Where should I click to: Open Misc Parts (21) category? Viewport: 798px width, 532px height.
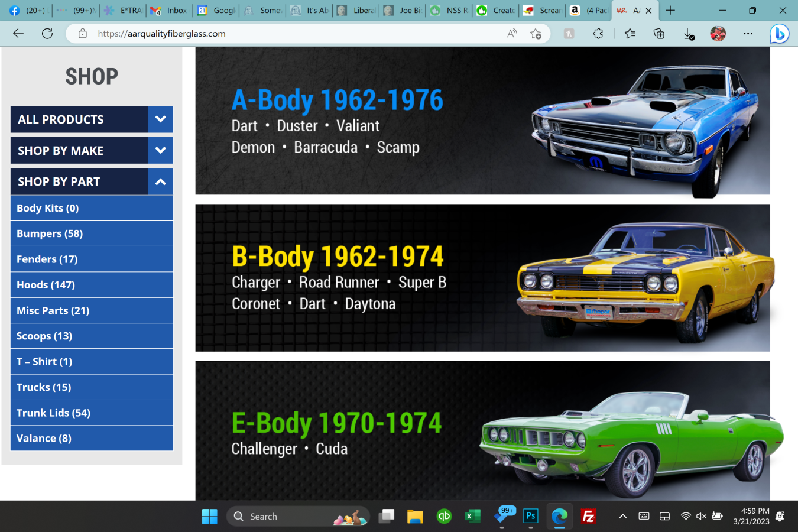(x=92, y=310)
